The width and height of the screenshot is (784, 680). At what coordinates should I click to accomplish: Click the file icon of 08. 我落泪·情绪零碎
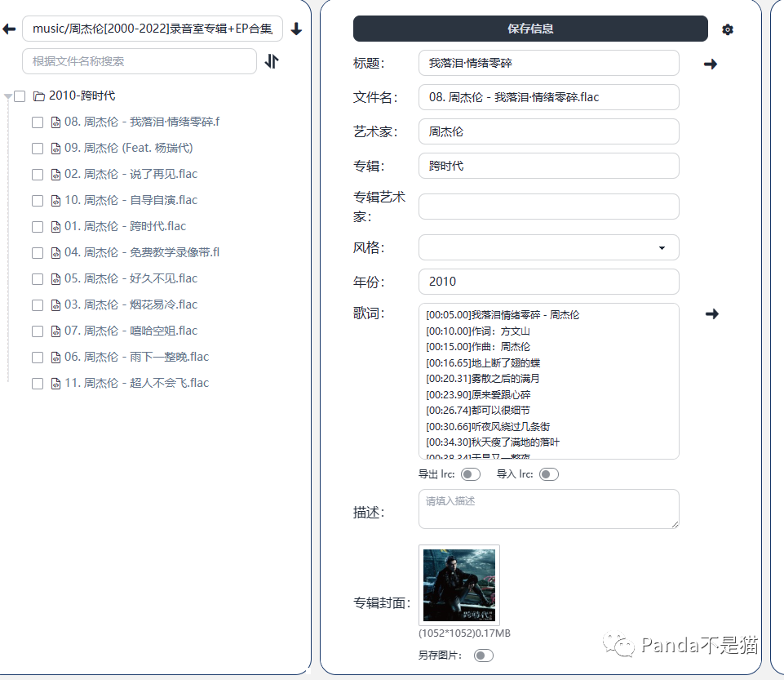[56, 122]
